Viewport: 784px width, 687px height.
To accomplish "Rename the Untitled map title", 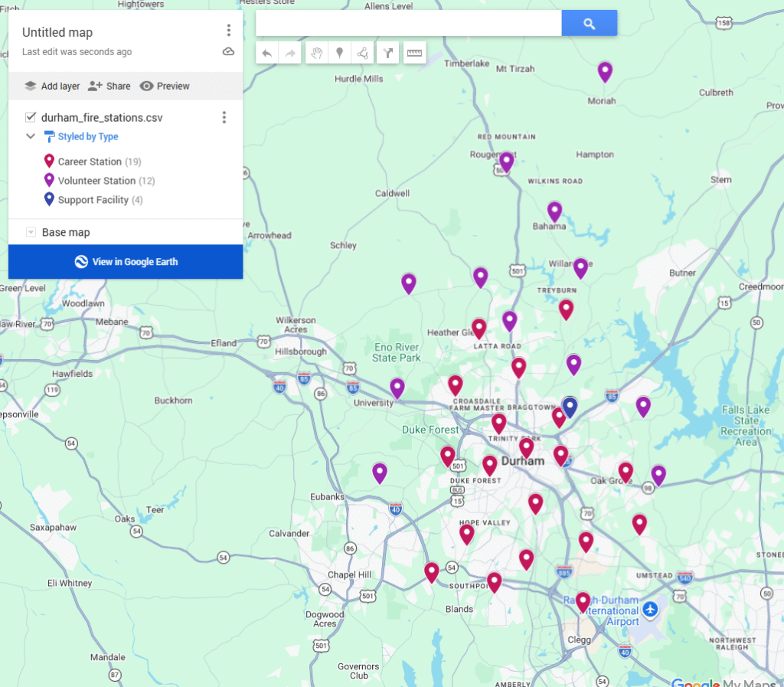I will point(57,32).
